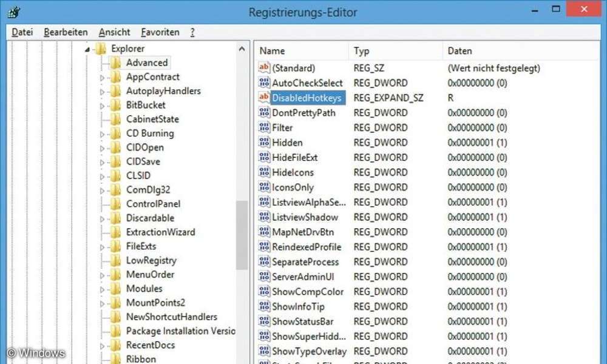The width and height of the screenshot is (607, 364).
Task: Click the Datei menu item
Action: coord(22,32)
